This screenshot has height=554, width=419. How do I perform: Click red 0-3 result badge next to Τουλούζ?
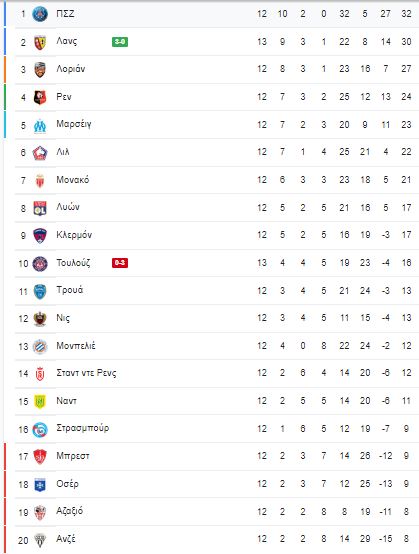point(120,263)
